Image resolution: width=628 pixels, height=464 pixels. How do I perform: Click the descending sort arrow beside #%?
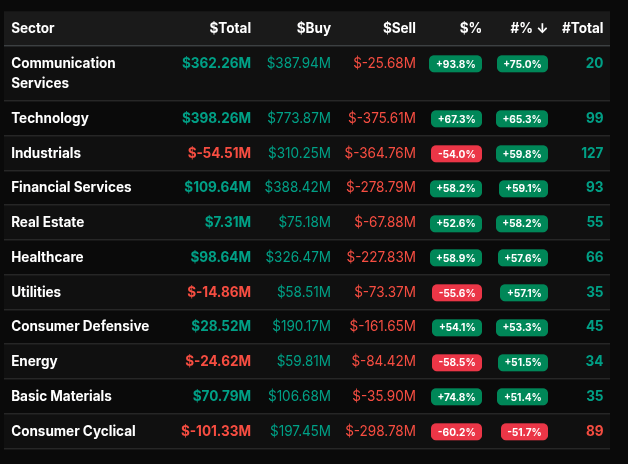point(542,28)
